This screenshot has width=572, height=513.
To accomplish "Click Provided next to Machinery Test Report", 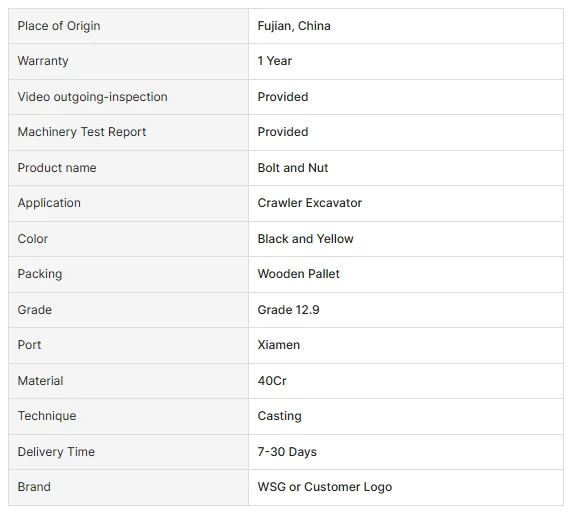I will [283, 132].
